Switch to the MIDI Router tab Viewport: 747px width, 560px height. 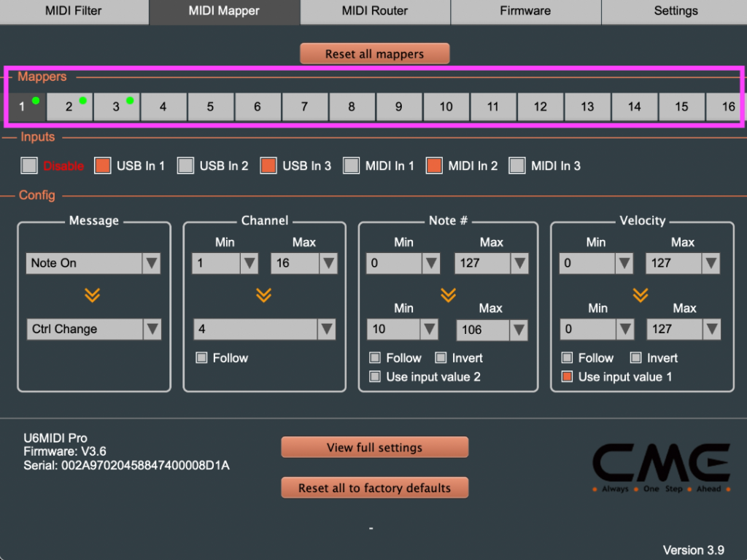tap(374, 11)
